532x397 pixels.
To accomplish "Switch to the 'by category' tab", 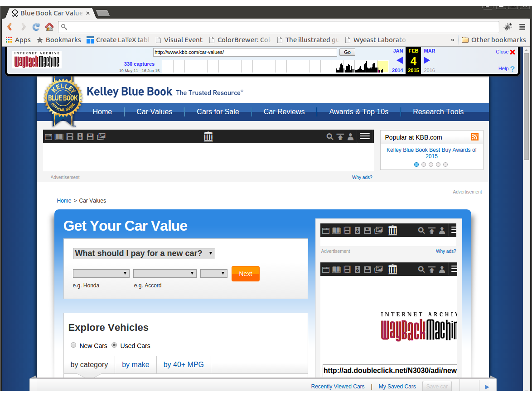I will 89,364.
